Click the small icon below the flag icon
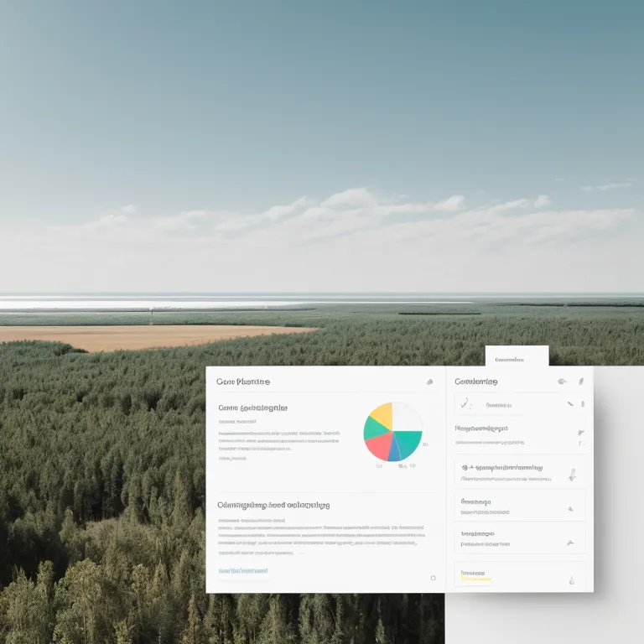This screenshot has height=644, width=644. click(581, 443)
